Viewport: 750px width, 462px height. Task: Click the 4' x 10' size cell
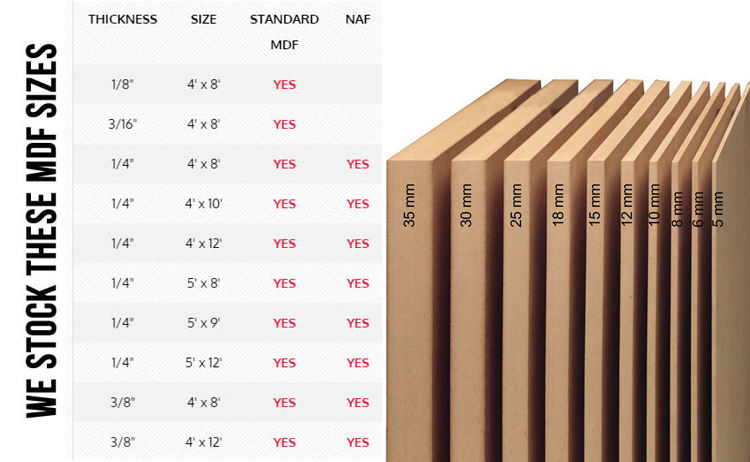coord(203,204)
